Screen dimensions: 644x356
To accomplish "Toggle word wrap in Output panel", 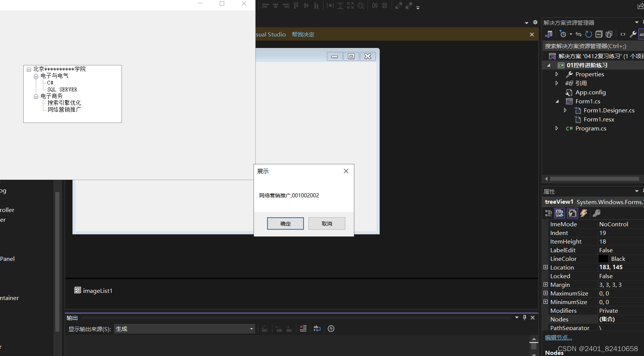I will 317,329.
